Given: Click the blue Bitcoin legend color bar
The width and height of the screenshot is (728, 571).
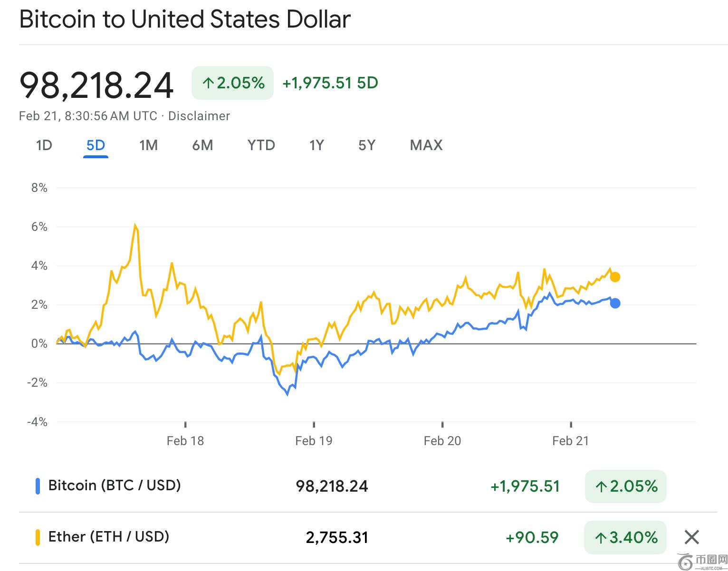Looking at the screenshot, I should pyautogui.click(x=38, y=486).
